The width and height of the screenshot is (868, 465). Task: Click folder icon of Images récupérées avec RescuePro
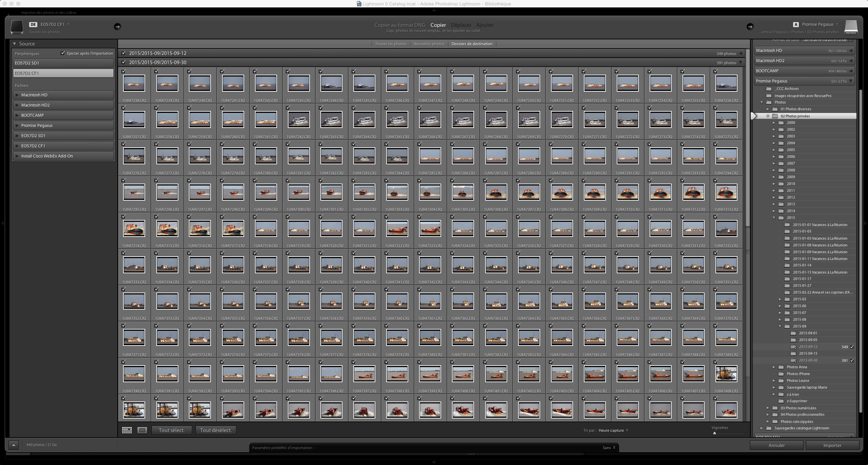pos(769,96)
